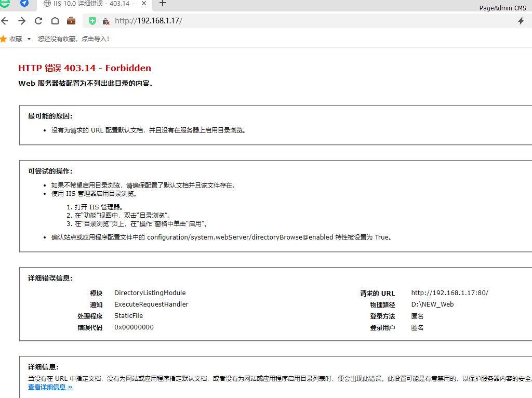Viewport: 532px width, 398px height.
Task: Open the briefcase toolbar icon
Action: [71, 21]
